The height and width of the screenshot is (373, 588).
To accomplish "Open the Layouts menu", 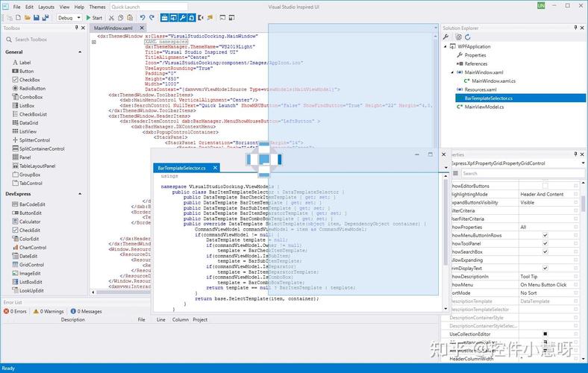I will tap(46, 7).
